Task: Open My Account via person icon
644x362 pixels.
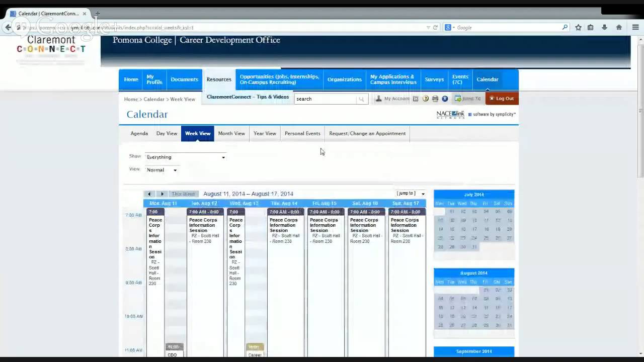Action: pos(378,99)
